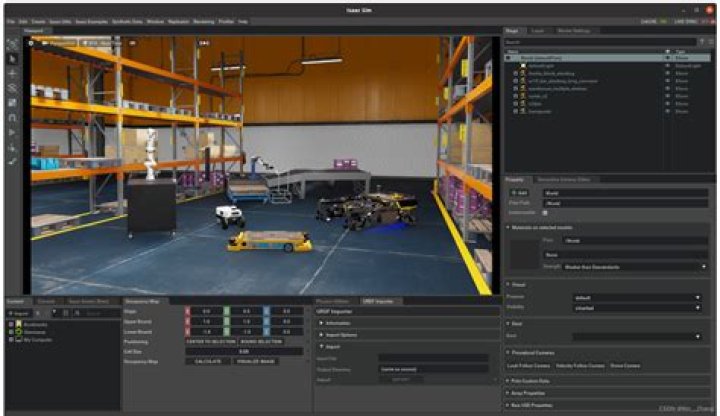Select the arrow Select tool in left toolbar
This screenshot has height=416, width=720.
[x=12, y=59]
